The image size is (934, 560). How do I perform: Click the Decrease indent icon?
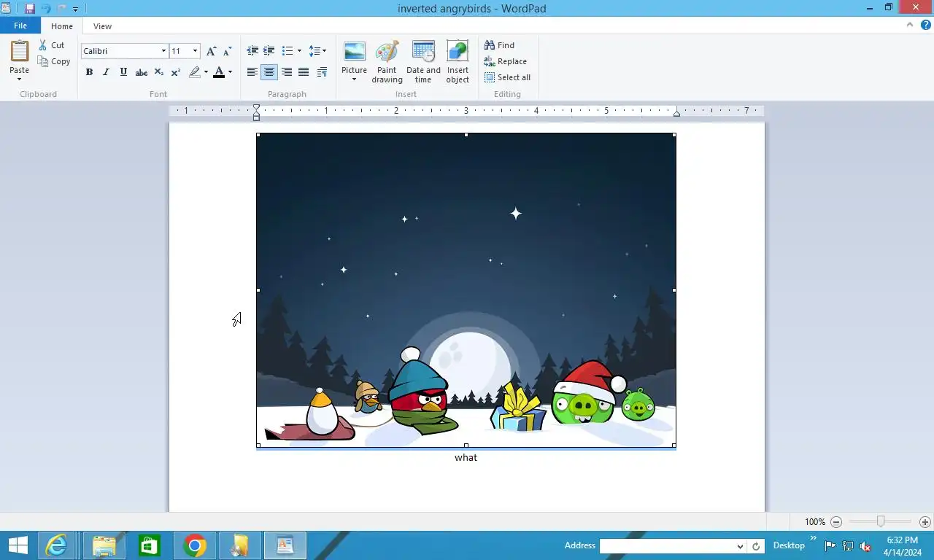(x=252, y=51)
